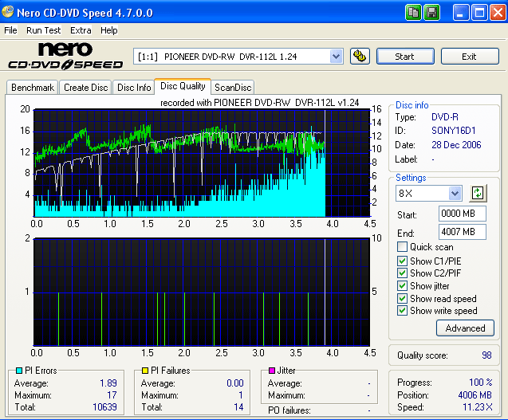This screenshot has height=420, width=508.
Task: Toggle Show read speed checkbox
Action: click(x=402, y=298)
